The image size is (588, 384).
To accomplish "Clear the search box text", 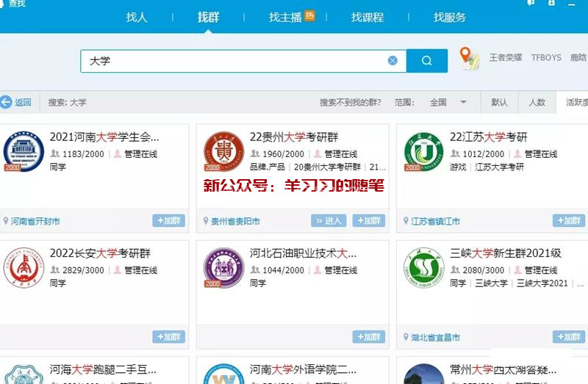I will (392, 61).
